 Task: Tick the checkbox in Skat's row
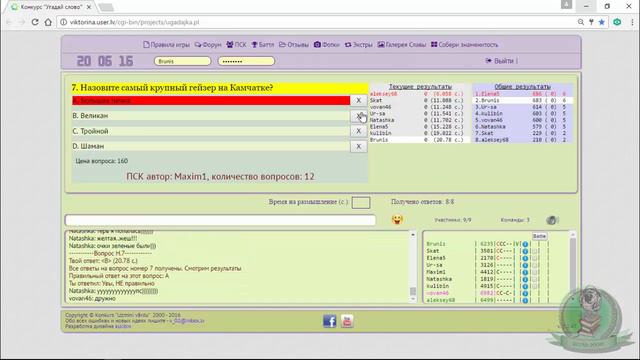click(x=535, y=251)
